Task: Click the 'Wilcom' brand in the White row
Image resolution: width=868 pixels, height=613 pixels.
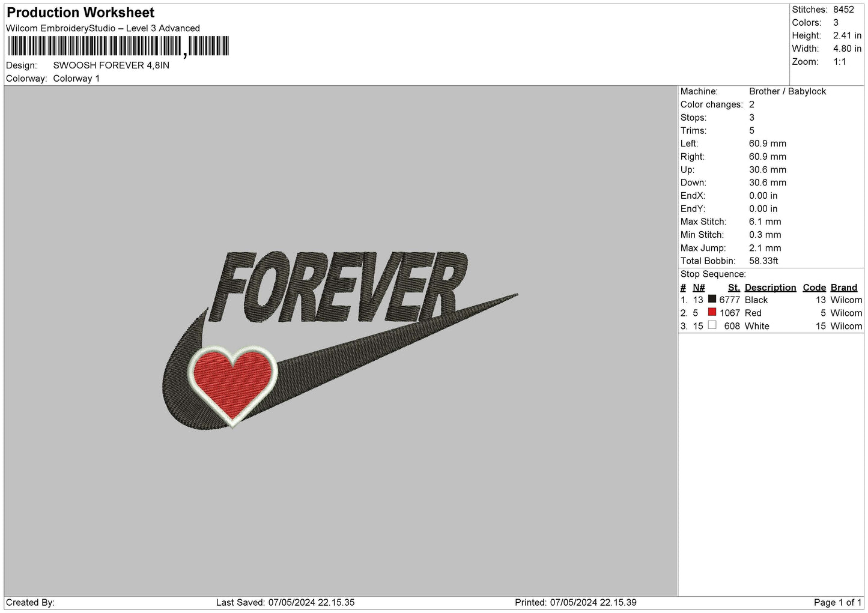Action: tap(846, 327)
